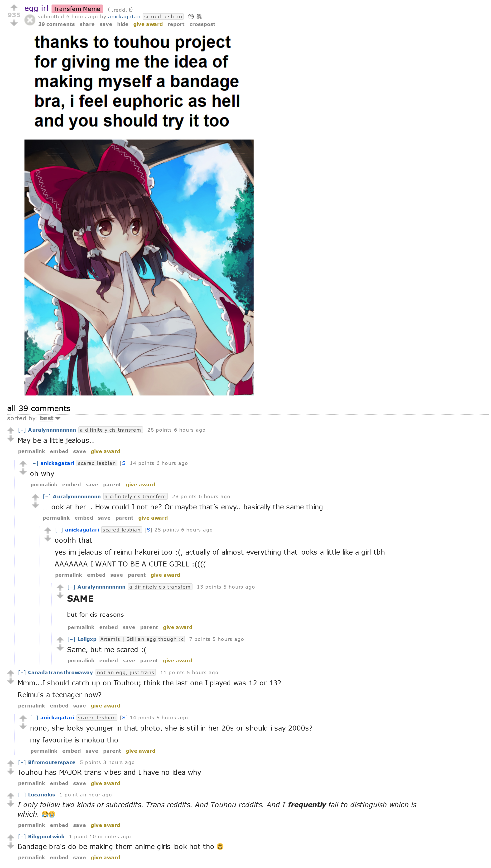Collapse CanadaTransThrowaway's comment with [–]
Screen dimensions: 491x868
(22, 672)
